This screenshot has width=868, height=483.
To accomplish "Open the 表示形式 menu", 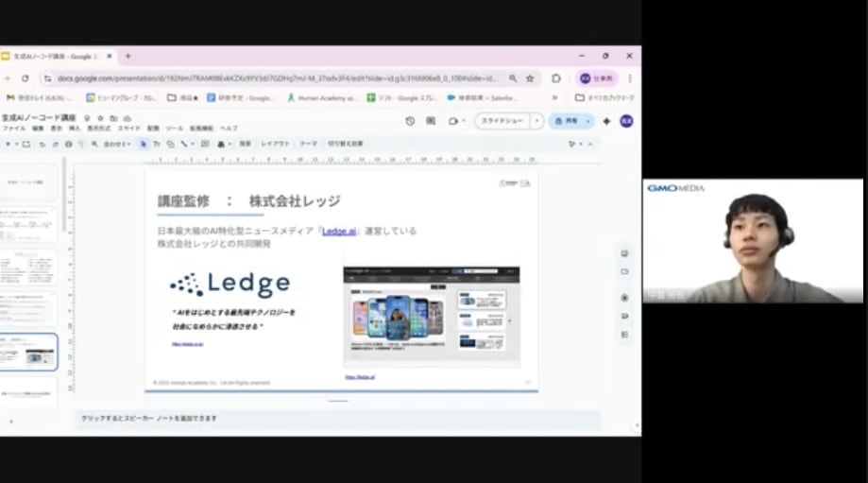I will tap(98, 129).
